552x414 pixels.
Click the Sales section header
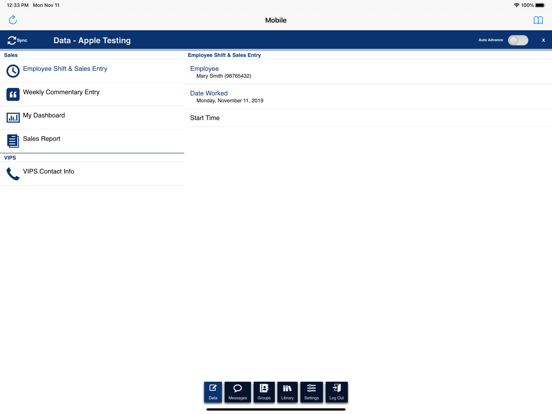pyautogui.click(x=11, y=55)
